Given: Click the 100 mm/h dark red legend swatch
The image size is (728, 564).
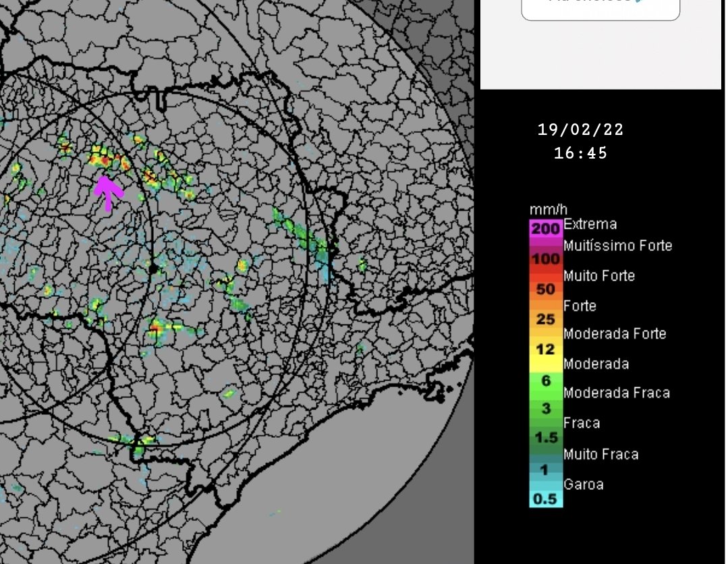Looking at the screenshot, I should tap(546, 258).
